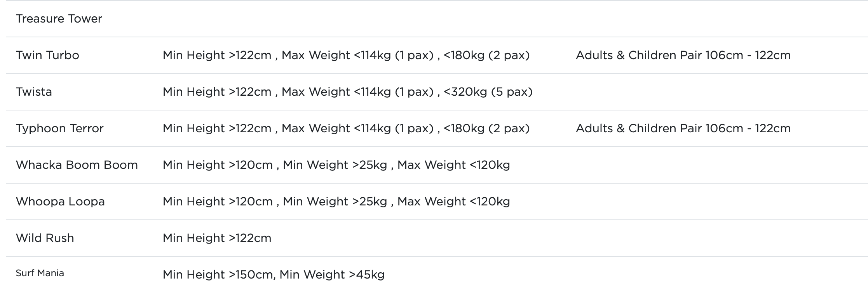
Task: Click Typhoon Terror Adults & Children Pair note
Action: coord(683,128)
